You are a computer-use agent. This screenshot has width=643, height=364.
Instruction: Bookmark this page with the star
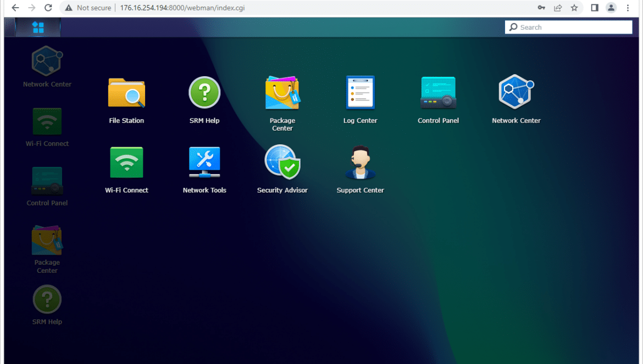tap(574, 8)
